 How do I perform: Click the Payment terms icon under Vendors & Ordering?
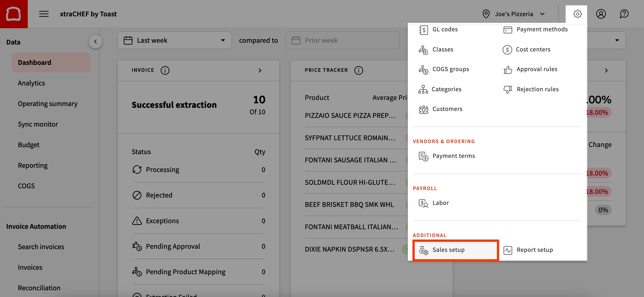click(x=423, y=156)
